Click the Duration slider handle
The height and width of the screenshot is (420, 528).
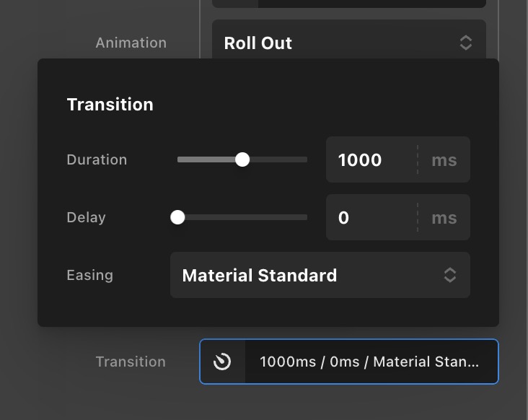(x=242, y=159)
